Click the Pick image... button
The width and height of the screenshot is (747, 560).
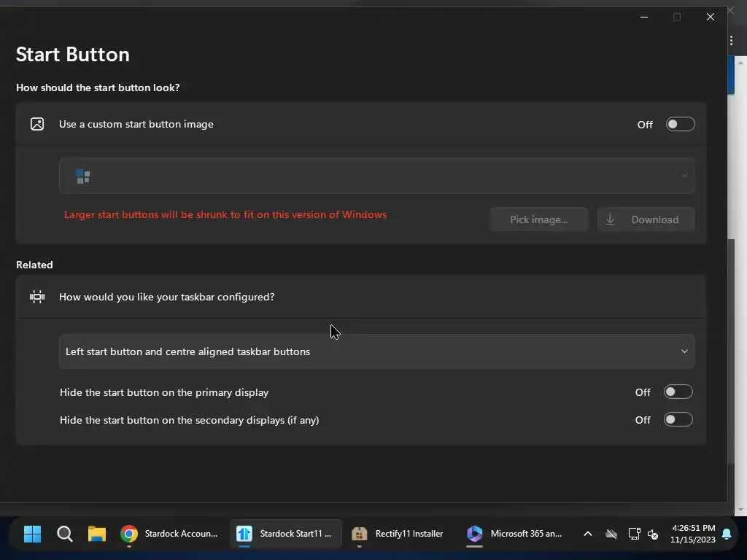click(538, 219)
